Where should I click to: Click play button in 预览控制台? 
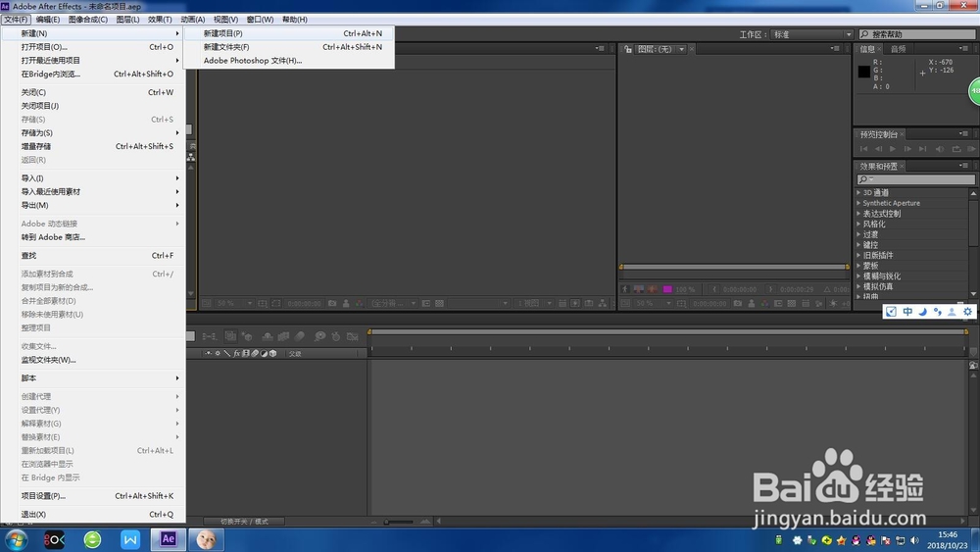point(893,149)
